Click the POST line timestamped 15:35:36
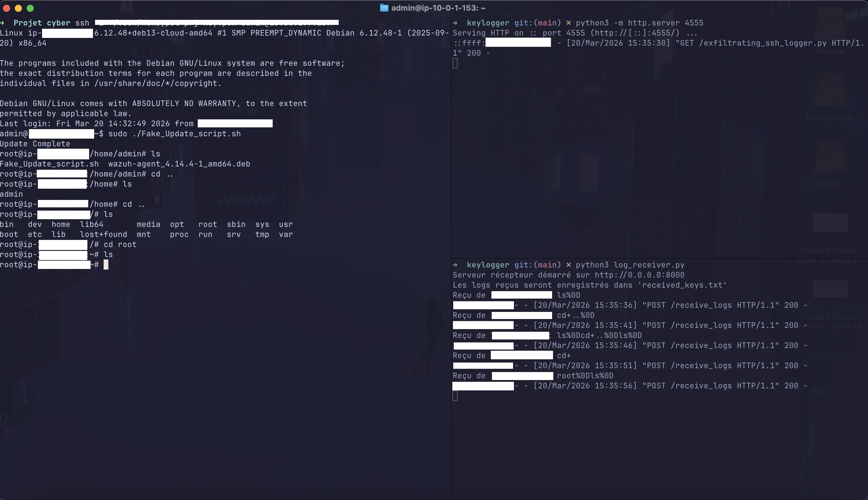The height and width of the screenshot is (500, 868). pyautogui.click(x=630, y=305)
